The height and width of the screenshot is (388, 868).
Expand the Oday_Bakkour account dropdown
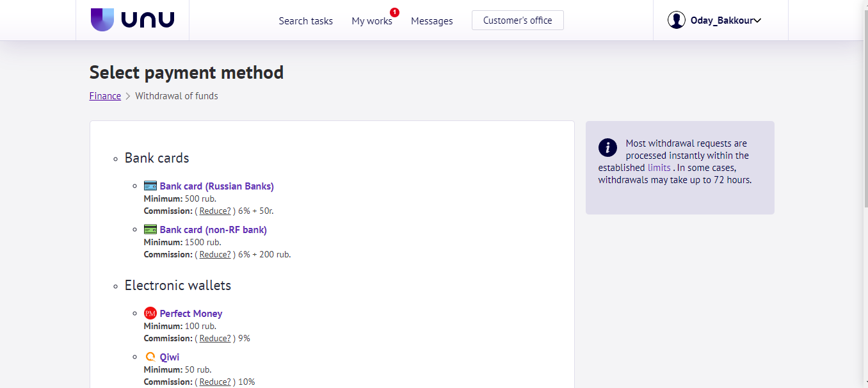757,20
